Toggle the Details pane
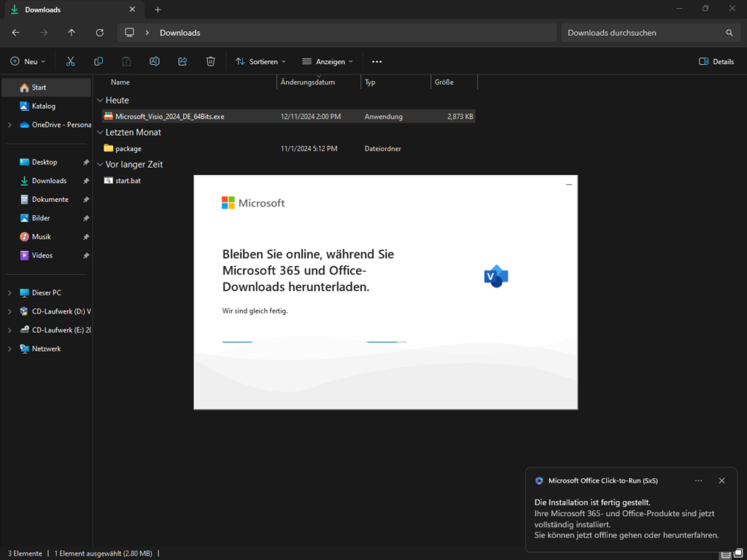 pyautogui.click(x=716, y=62)
